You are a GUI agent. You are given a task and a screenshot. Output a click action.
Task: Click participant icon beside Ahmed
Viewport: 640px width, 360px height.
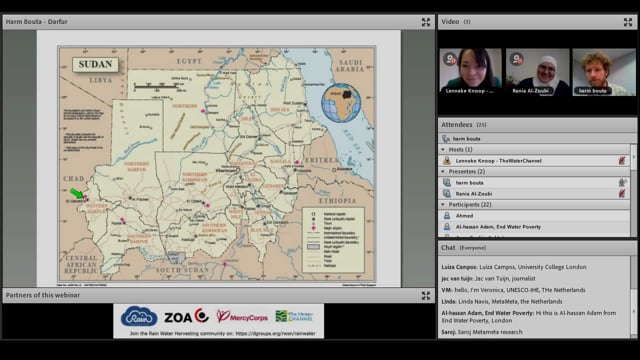[447, 216]
